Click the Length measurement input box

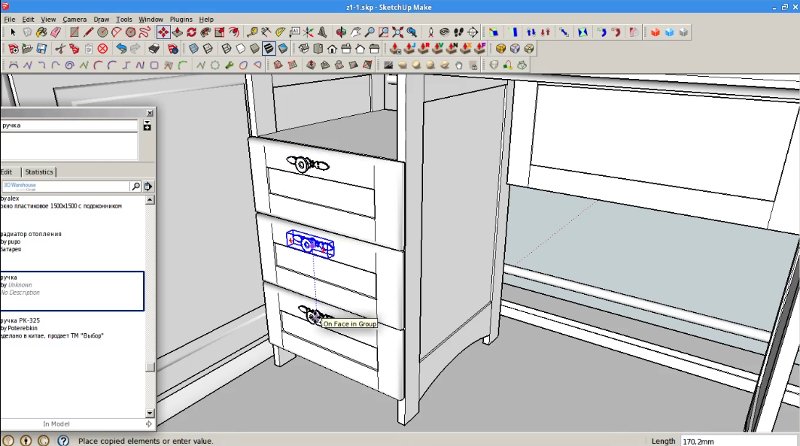739,441
